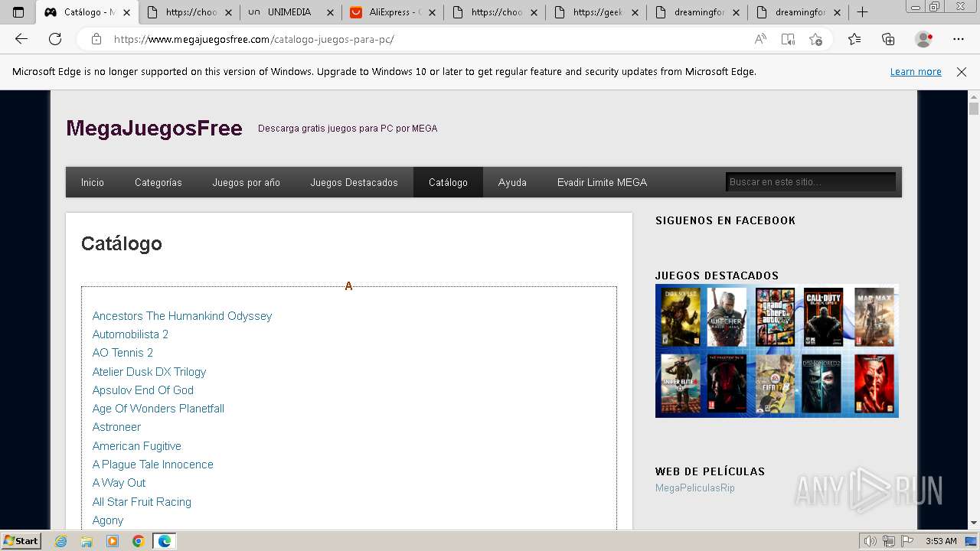Open the Favorites list

click(x=854, y=39)
